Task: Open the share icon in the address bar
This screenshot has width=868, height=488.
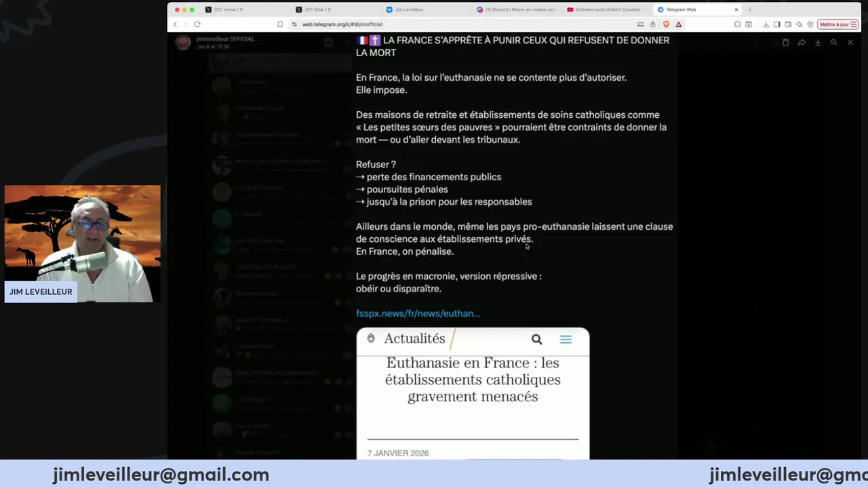Action: pos(652,24)
